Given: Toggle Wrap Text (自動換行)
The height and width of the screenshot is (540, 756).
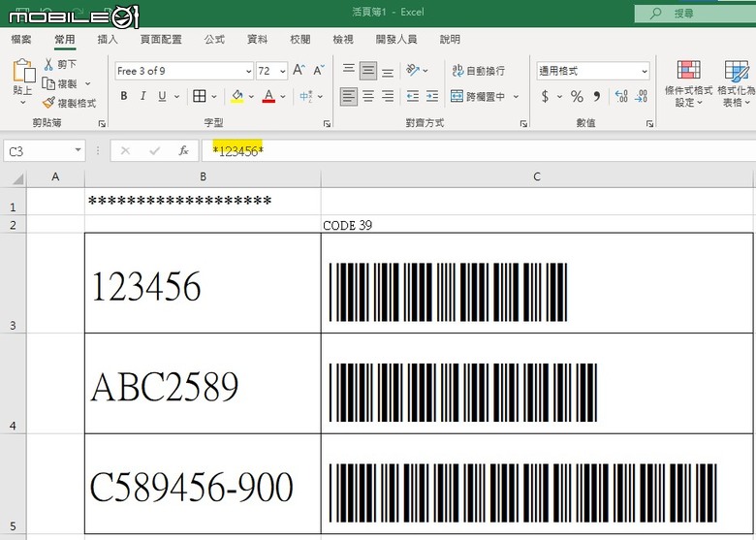Looking at the screenshot, I should 478,71.
